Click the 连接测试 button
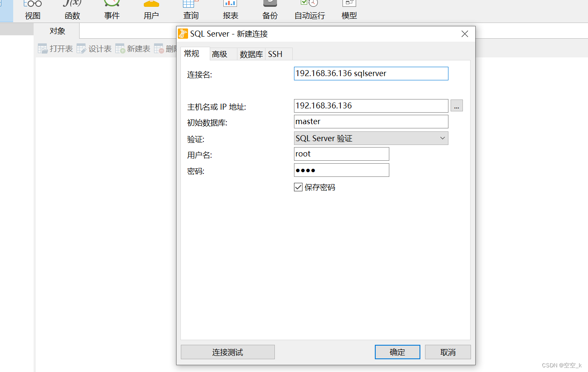The height and width of the screenshot is (372, 588). click(228, 352)
